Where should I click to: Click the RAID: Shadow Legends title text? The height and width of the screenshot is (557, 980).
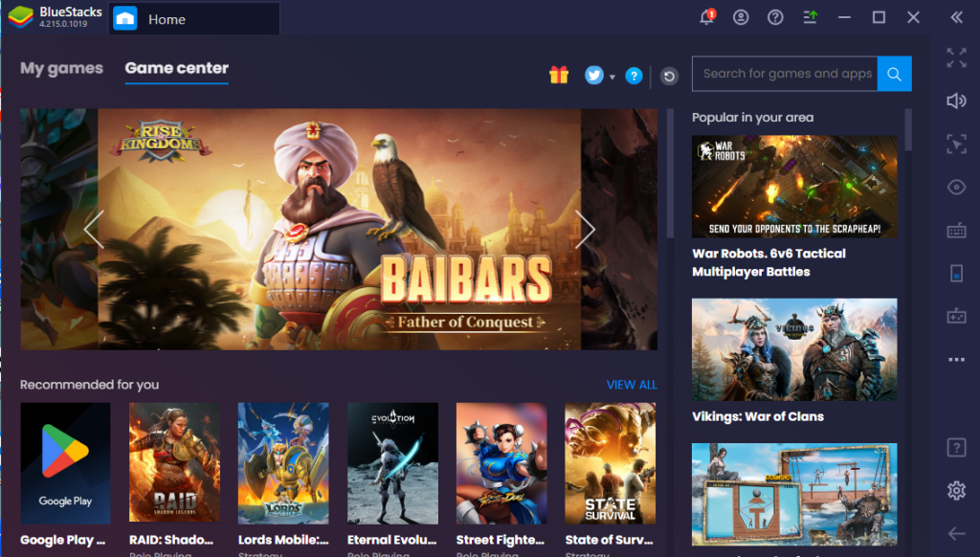tap(171, 540)
